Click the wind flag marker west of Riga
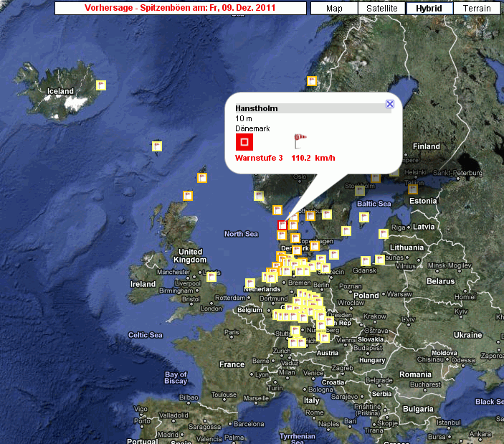504x444 pixels. (383, 233)
